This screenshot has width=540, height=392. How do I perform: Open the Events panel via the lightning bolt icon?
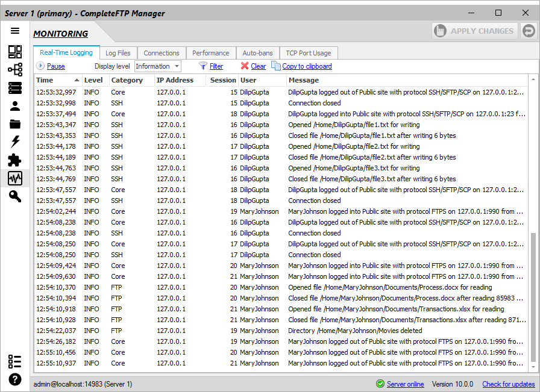[15, 142]
